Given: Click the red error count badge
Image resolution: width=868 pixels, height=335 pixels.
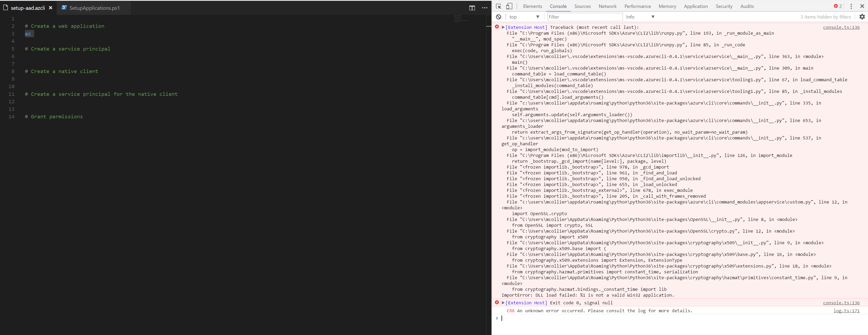Looking at the screenshot, I should tap(838, 6).
